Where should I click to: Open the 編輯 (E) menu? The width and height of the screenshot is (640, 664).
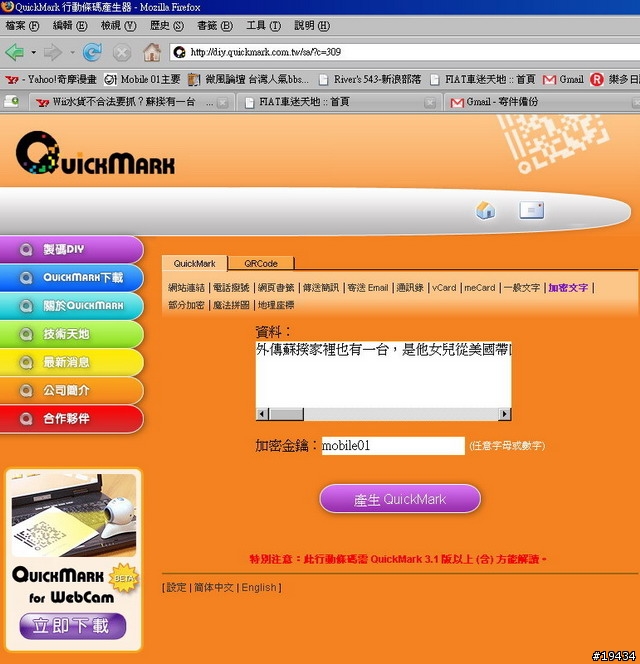click(70, 26)
